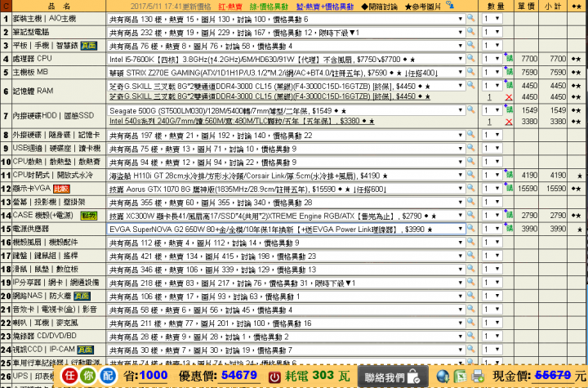Click the 小計 column header
The image size is (588, 388).
coord(553,7)
